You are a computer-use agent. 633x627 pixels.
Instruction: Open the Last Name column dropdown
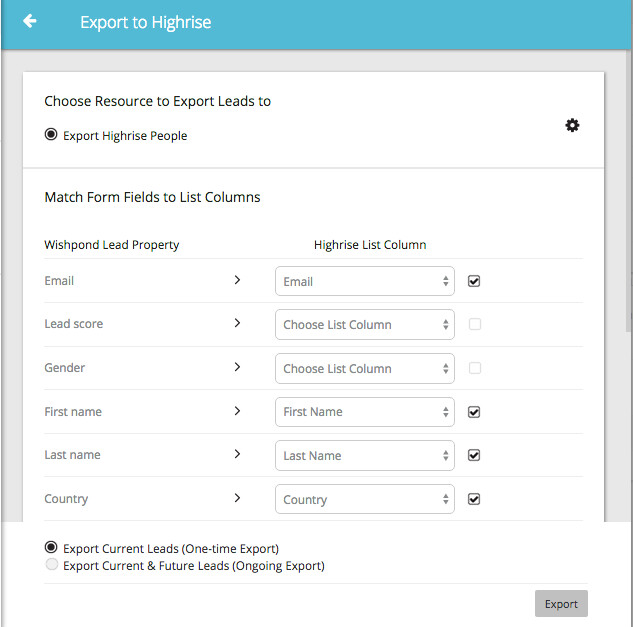[x=365, y=455]
